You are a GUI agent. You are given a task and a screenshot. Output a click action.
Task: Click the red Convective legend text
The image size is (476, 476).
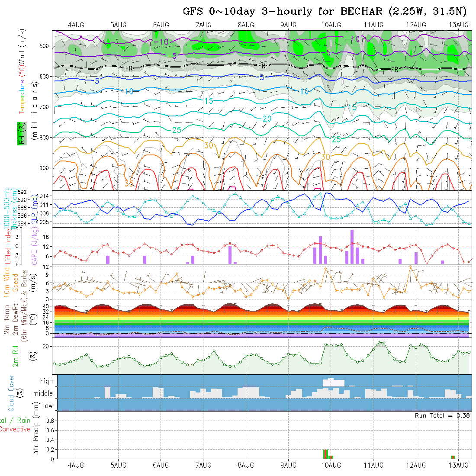click(15, 429)
